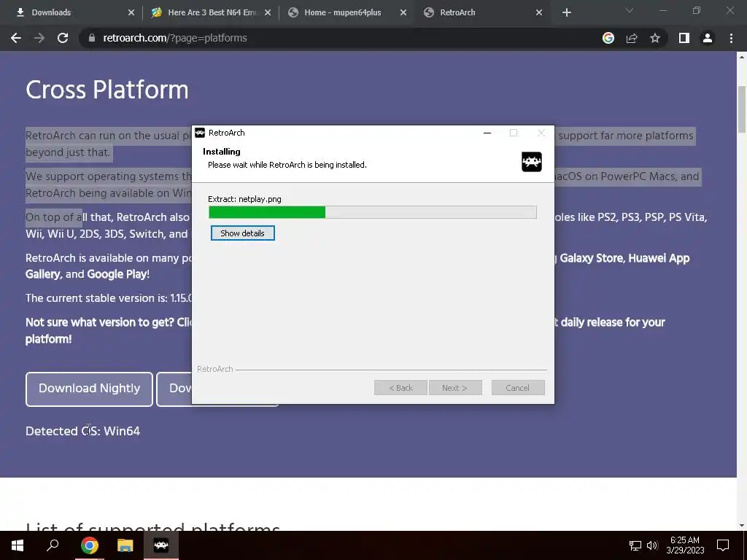Open volume control tray icon
The height and width of the screenshot is (560, 747).
click(x=652, y=545)
